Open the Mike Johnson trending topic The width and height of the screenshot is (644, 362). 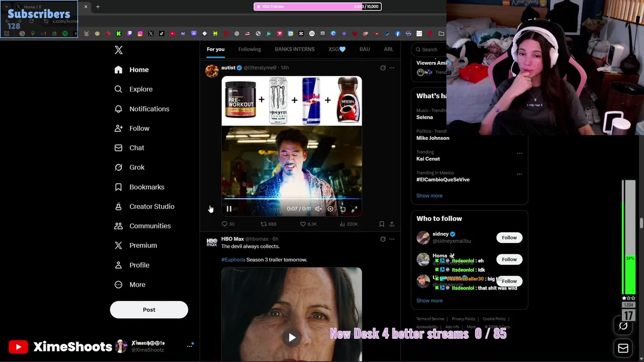[433, 138]
